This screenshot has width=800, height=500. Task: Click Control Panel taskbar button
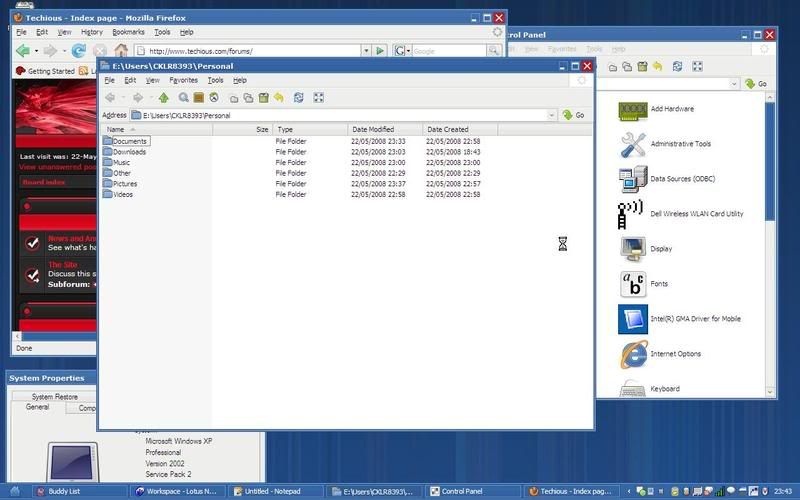tap(472, 491)
